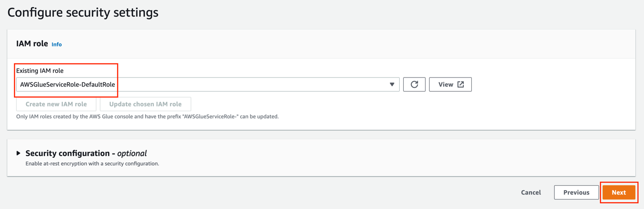The width and height of the screenshot is (644, 209).
Task: Click the Existing IAM role label
Action: (40, 71)
